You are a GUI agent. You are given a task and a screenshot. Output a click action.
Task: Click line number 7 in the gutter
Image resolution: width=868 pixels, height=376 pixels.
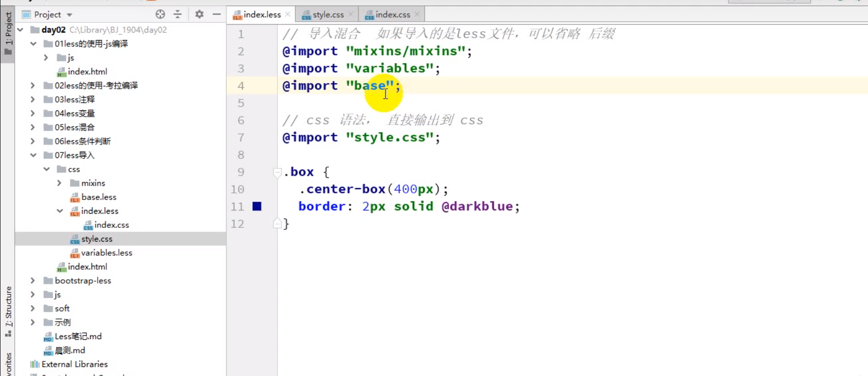pos(241,137)
